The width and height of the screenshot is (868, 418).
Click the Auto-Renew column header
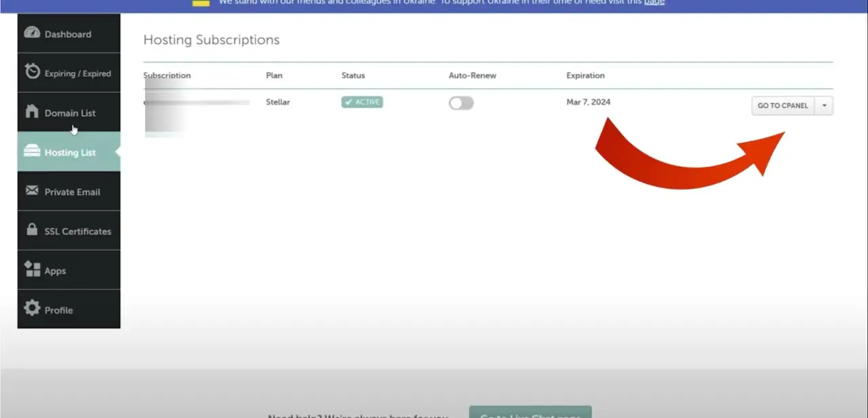click(473, 75)
